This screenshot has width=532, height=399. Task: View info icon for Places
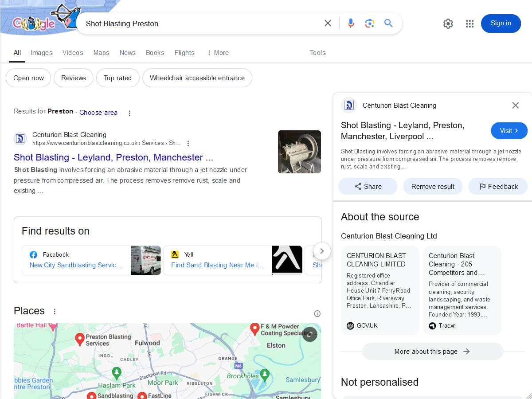click(317, 313)
